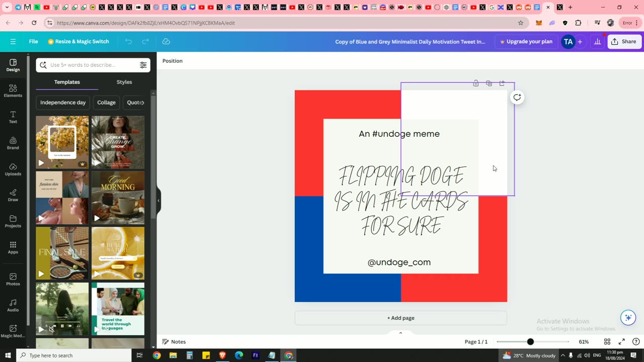Select the Create Change Grow template
This screenshot has width=644, height=362.
click(118, 142)
